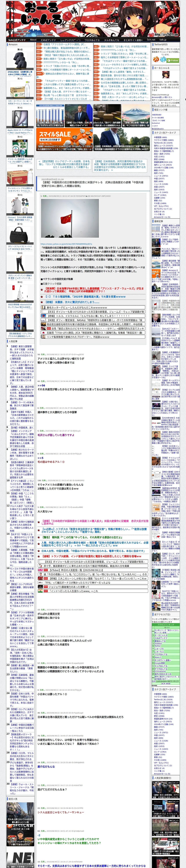Image resolution: width=186 pixels, height=868 pixels.
Task: Click star beside 【★必読★】ハフポス link
Action: pyautogui.click(x=39, y=530)
